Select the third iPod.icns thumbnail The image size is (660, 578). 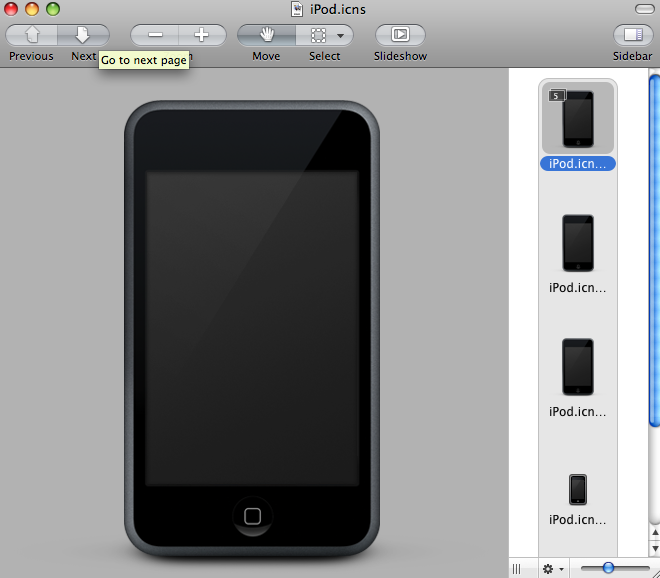(x=578, y=367)
